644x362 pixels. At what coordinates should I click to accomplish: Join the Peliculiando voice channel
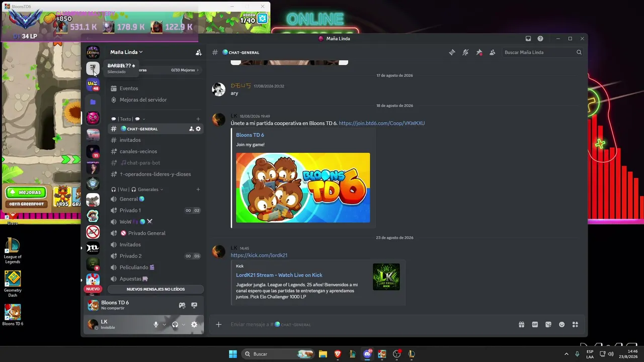156,267
